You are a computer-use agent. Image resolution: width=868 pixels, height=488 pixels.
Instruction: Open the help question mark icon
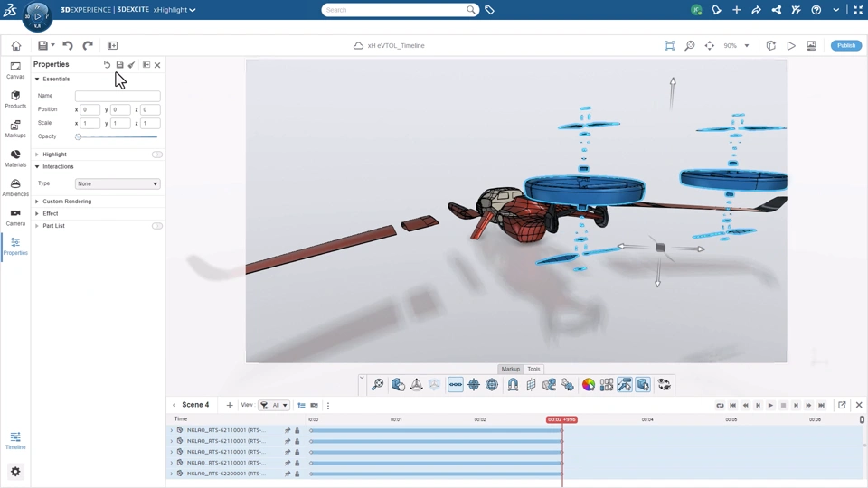tap(816, 10)
